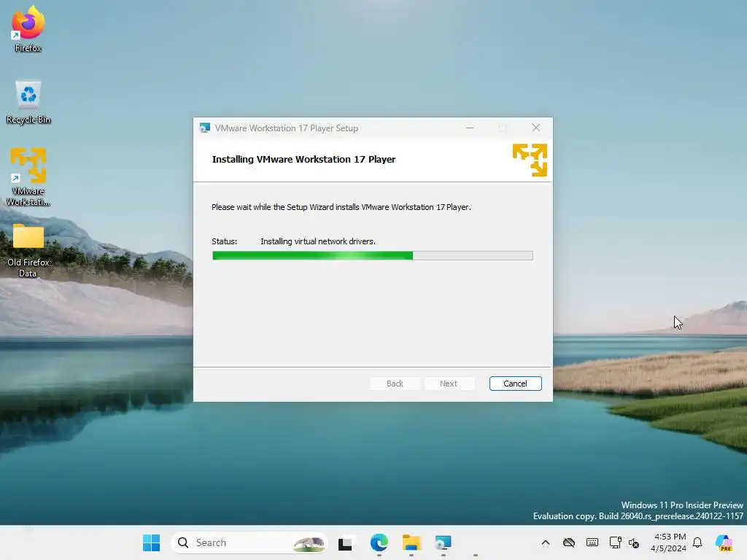Click 'Installing VMware Workstation 17 Player' heading
Screen dimensions: 747x560
point(303,160)
